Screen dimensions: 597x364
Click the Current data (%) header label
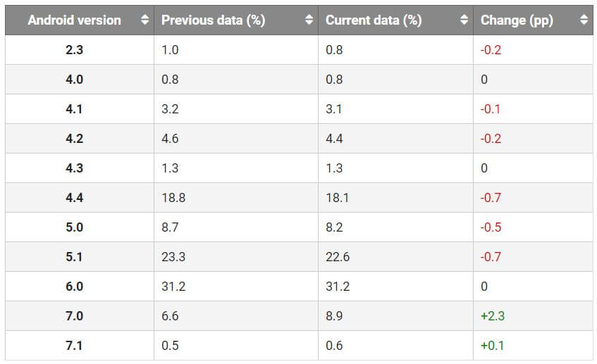click(374, 20)
